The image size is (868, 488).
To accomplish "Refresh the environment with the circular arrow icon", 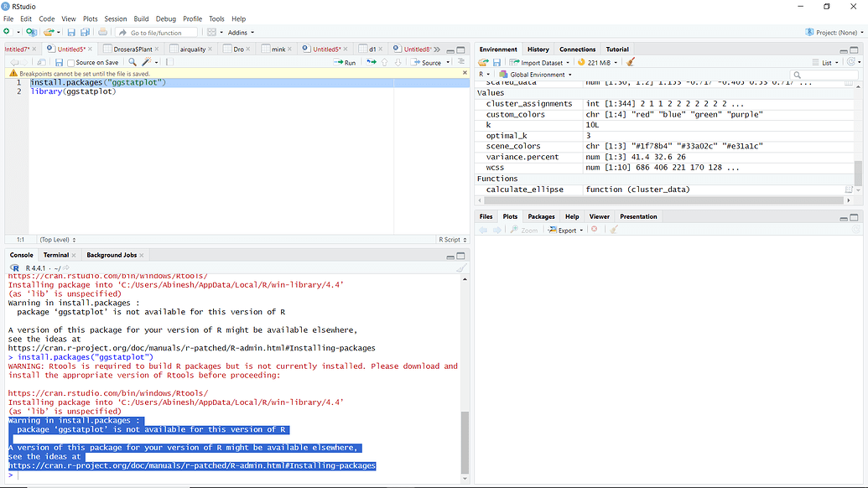I will coord(850,62).
